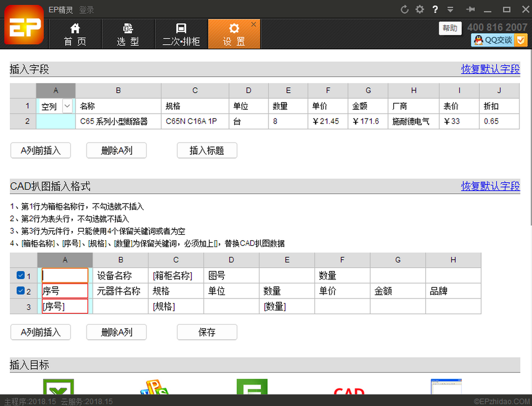Go to 首页 tab
This screenshot has height=406, width=532.
tap(75, 34)
